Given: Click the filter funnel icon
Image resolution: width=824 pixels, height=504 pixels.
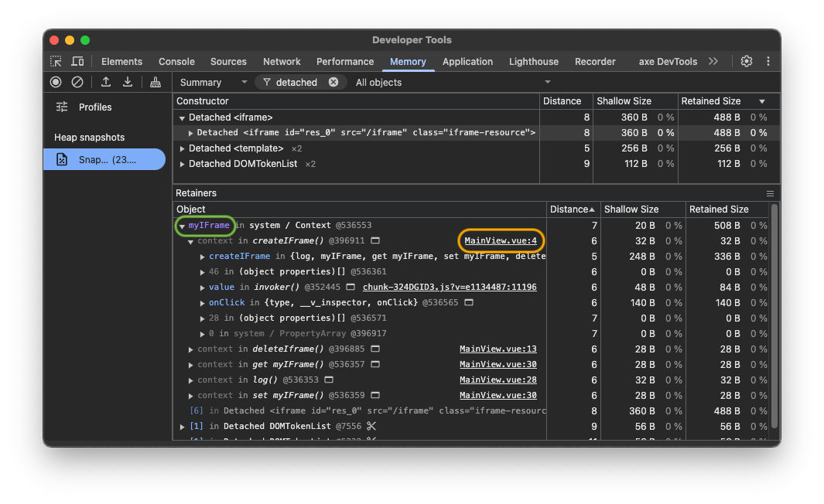Looking at the screenshot, I should click(x=267, y=82).
